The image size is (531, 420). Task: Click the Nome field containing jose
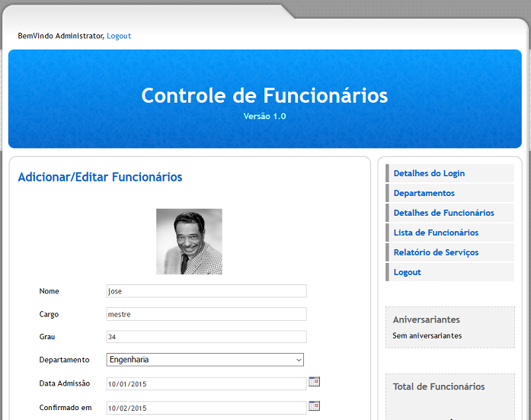coord(206,291)
